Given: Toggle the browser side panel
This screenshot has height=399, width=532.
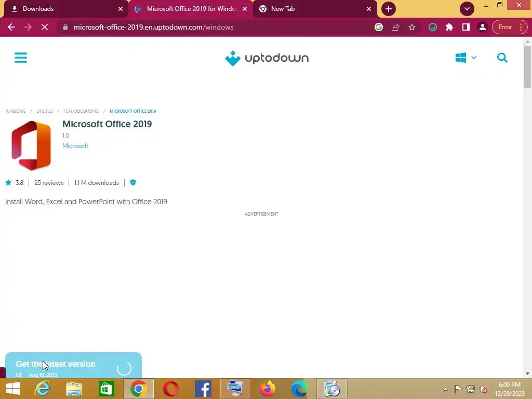Looking at the screenshot, I should coord(466,27).
